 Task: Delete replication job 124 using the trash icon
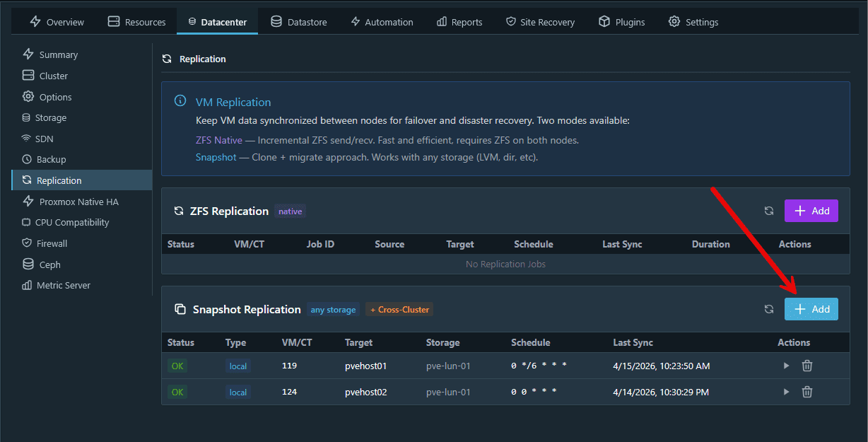(x=807, y=392)
